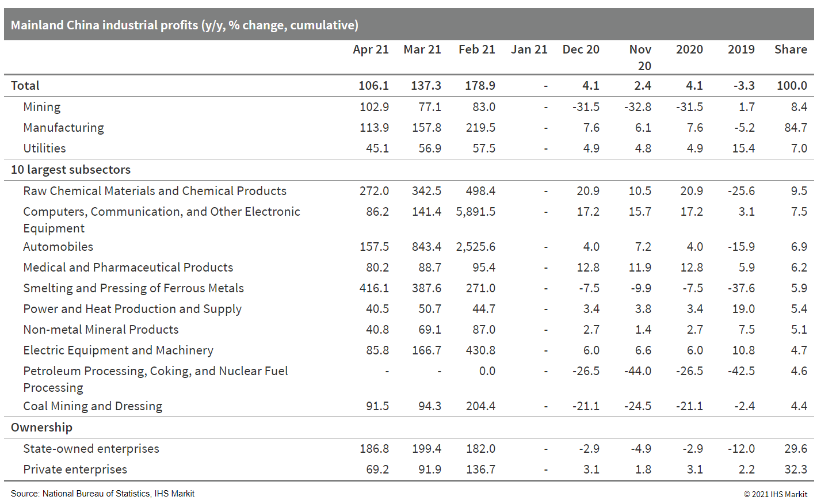Click the 'Apr 21' column header

(371, 49)
